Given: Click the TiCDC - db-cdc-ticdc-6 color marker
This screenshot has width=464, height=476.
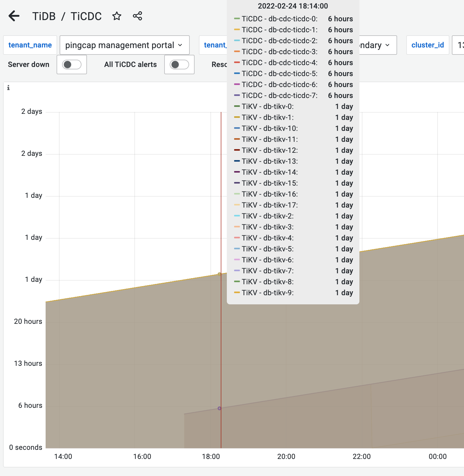Looking at the screenshot, I should [237, 84].
